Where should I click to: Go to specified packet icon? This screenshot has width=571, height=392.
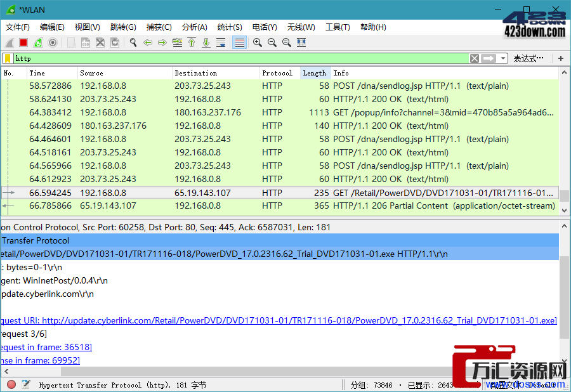177,42
